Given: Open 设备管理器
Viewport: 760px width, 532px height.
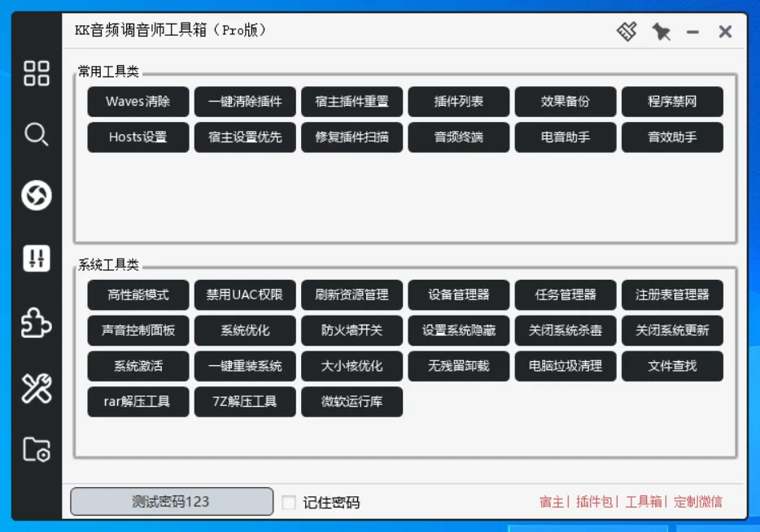Looking at the screenshot, I should [458, 294].
